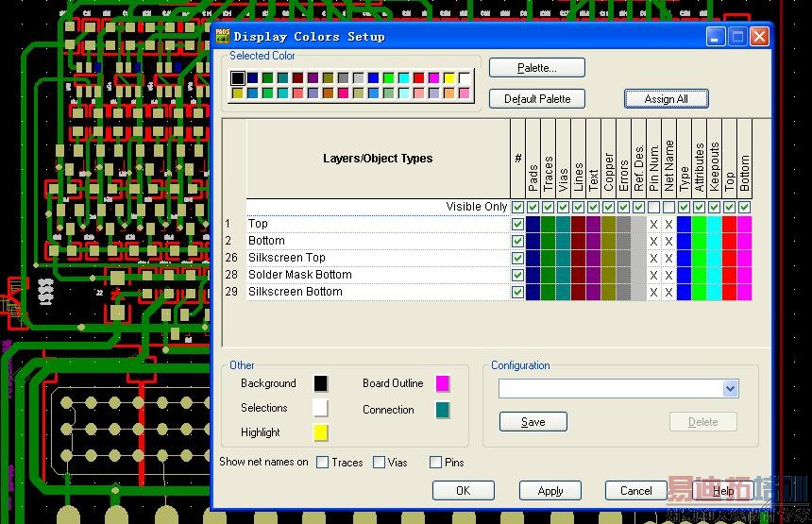
Task: Click the Palette... button
Action: [x=536, y=68]
